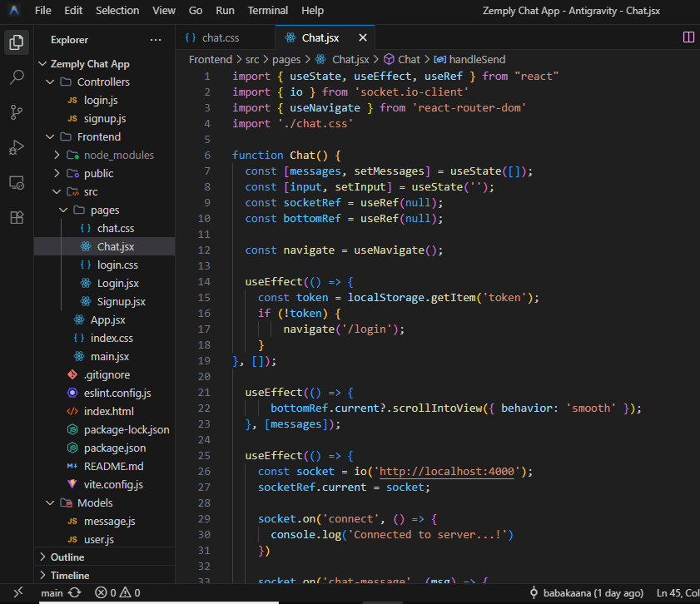Click the Antigravity app logo
The width and height of the screenshot is (700, 604).
click(x=14, y=10)
